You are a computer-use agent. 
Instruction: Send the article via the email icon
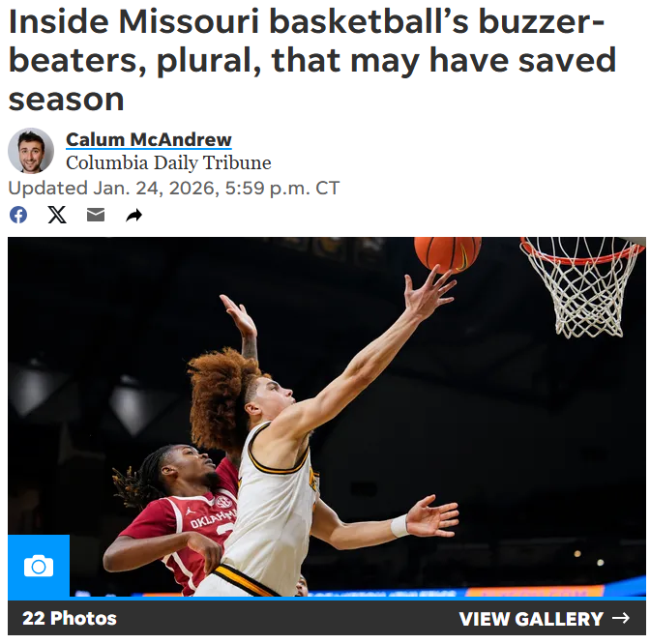click(96, 215)
